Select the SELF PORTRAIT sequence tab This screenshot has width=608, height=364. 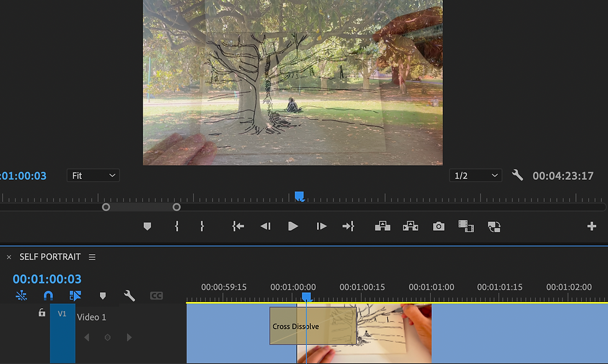pos(50,257)
